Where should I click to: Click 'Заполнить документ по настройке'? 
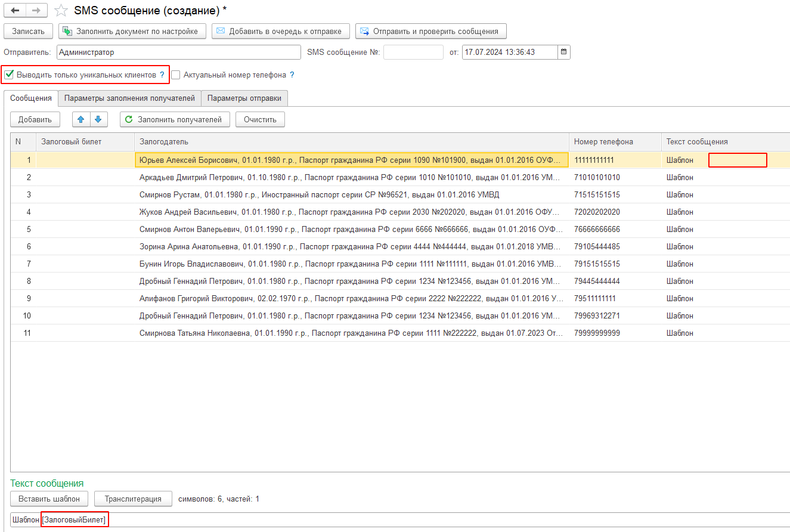click(x=132, y=31)
